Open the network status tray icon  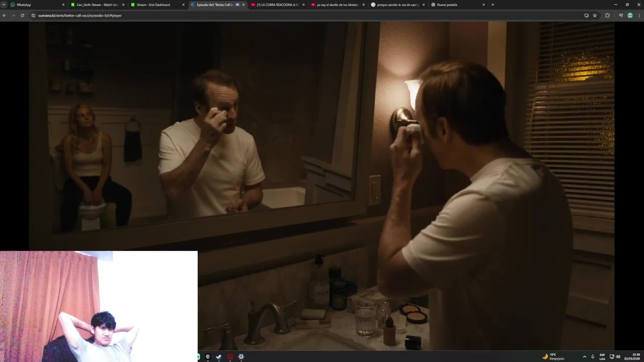[x=612, y=356]
